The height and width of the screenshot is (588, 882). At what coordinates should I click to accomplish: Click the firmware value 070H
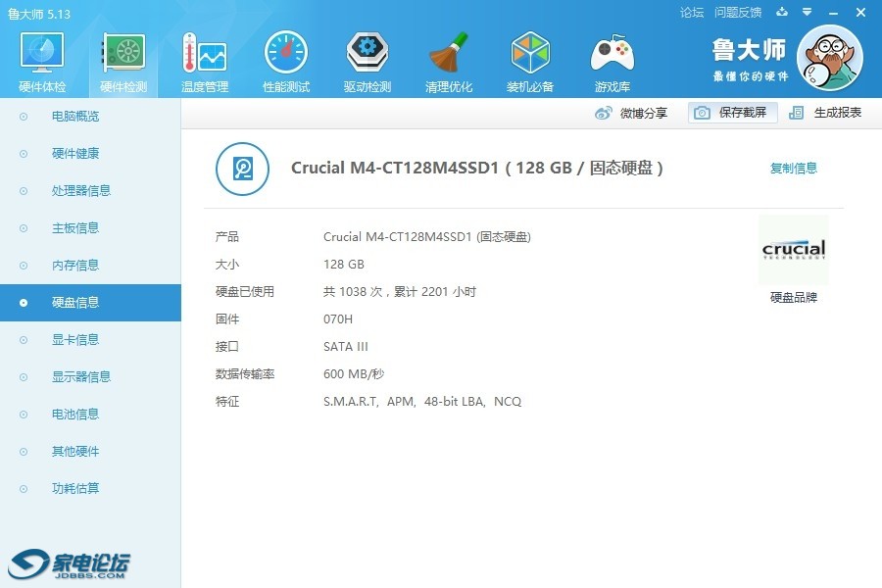[x=338, y=319]
